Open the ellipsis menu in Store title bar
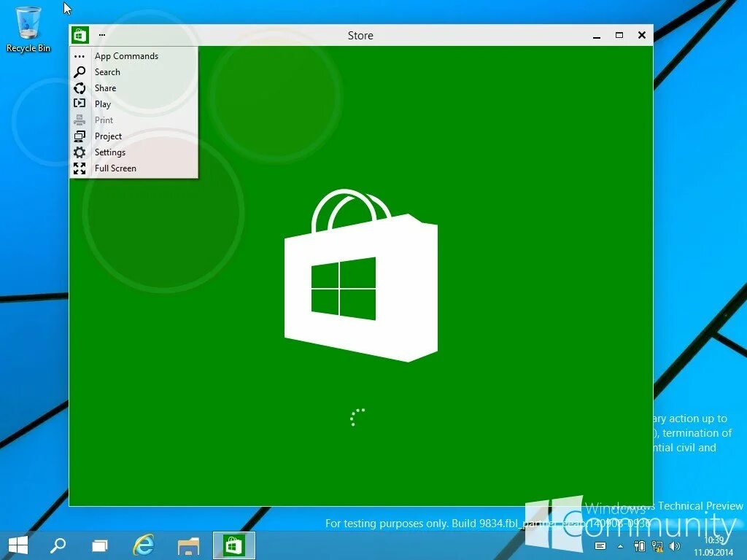This screenshot has height=560, width=747. 102,35
